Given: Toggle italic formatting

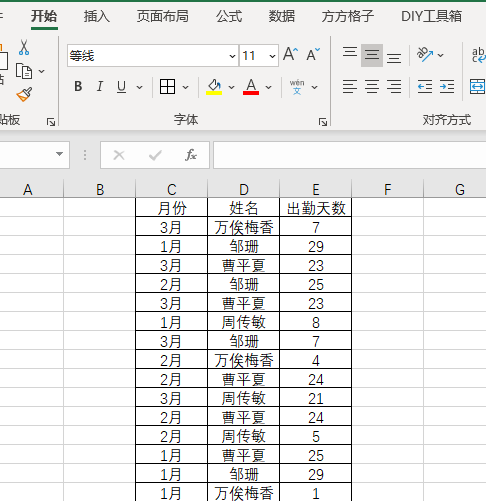Looking at the screenshot, I should point(100,87).
